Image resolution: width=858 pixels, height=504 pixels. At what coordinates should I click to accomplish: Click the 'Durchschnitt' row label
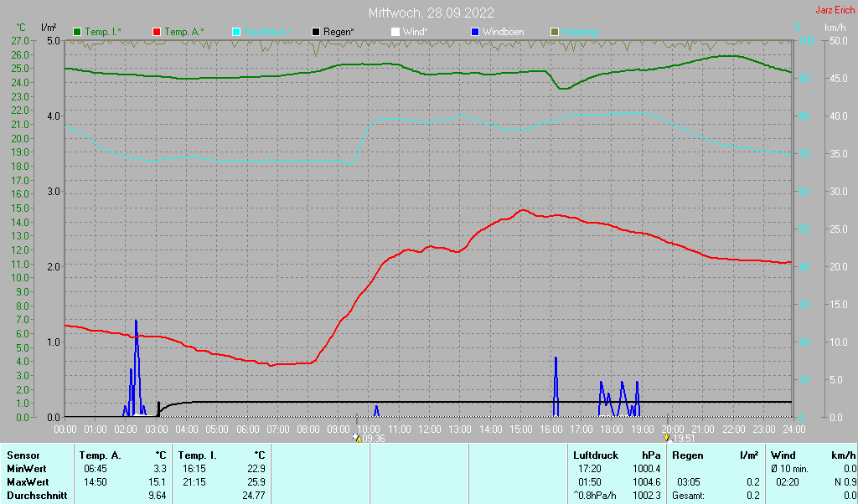click(37, 496)
